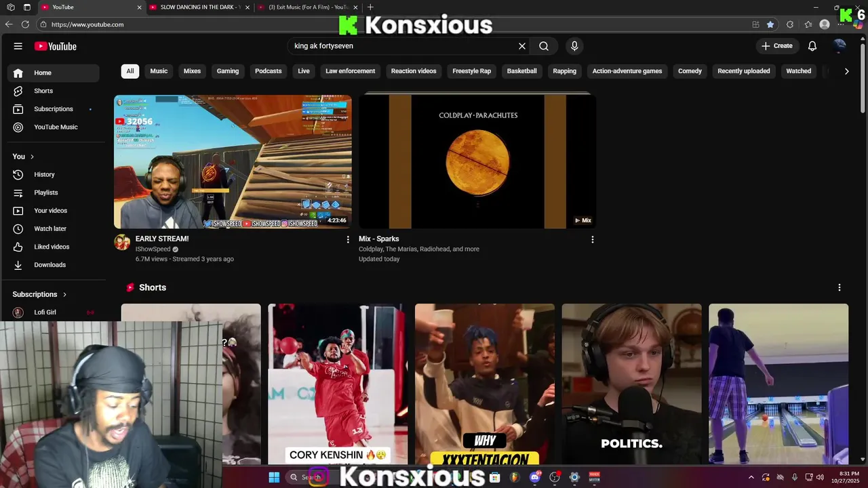The height and width of the screenshot is (488, 868).
Task: Open the POLITICS. short
Action: (x=632, y=384)
